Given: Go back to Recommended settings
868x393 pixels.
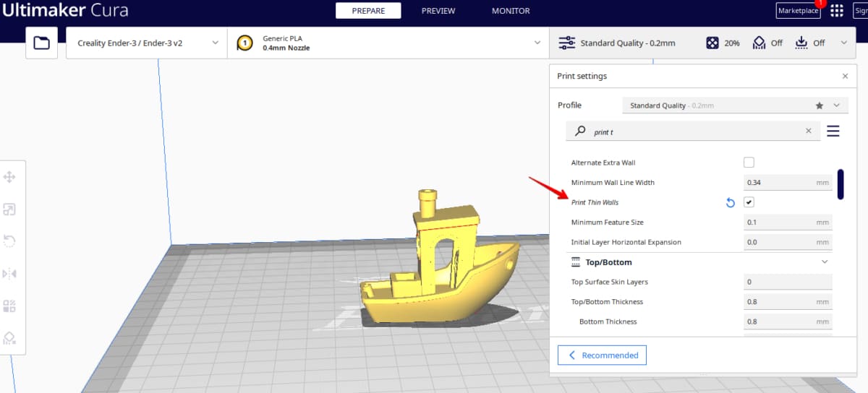Looking at the screenshot, I should pyautogui.click(x=602, y=355).
